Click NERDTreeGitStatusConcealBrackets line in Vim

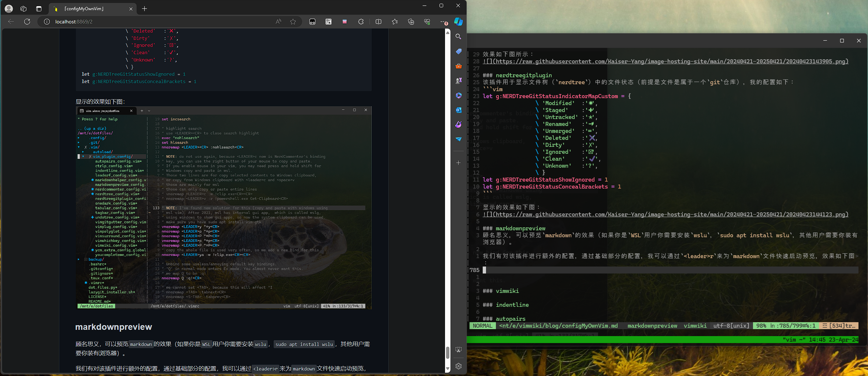pyautogui.click(x=552, y=187)
